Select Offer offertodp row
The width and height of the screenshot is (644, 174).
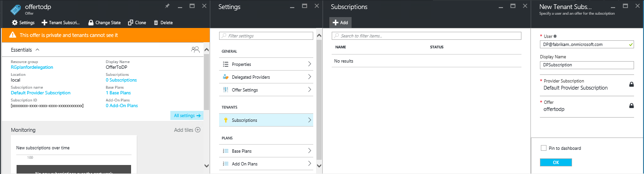587,107
